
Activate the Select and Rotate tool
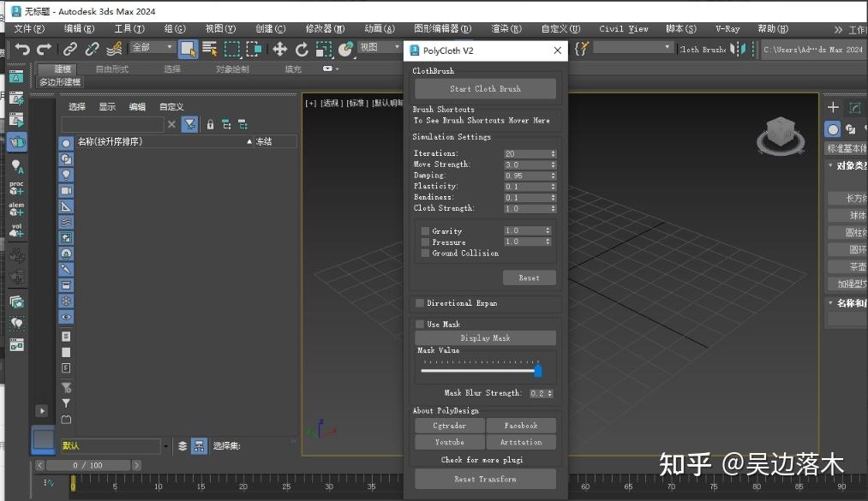pyautogui.click(x=301, y=49)
